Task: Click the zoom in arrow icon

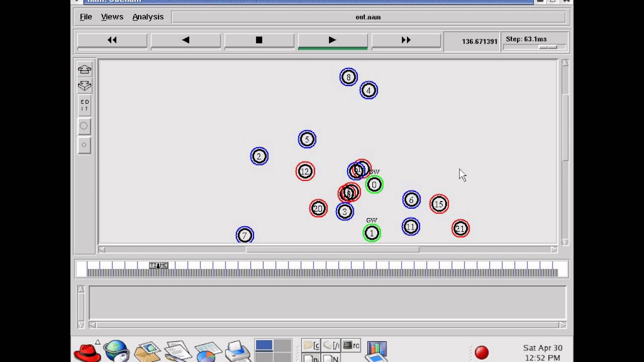Action: click(x=85, y=69)
